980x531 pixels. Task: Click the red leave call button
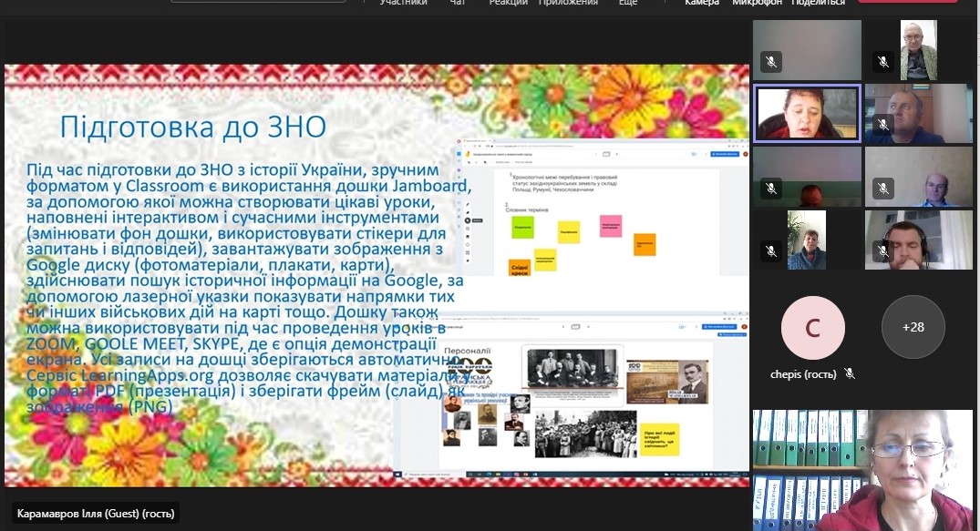click(893, 1)
